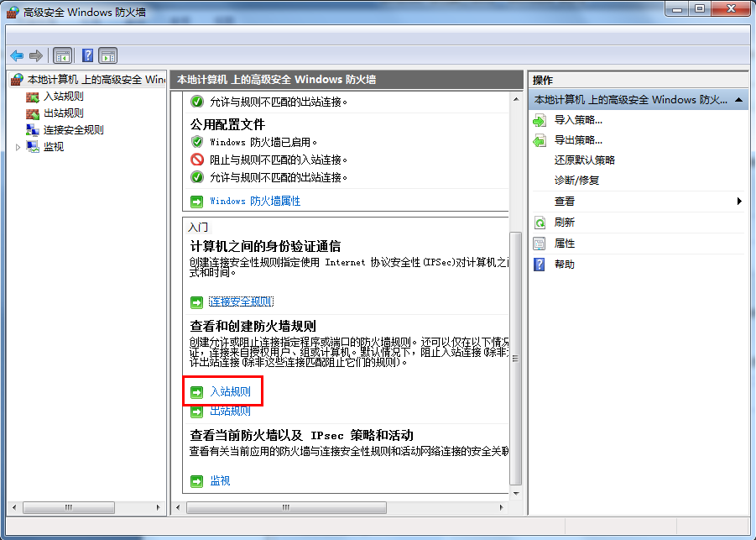Click the 查看和创建防火墙规则 heading
756x540 pixels.
tap(253, 326)
